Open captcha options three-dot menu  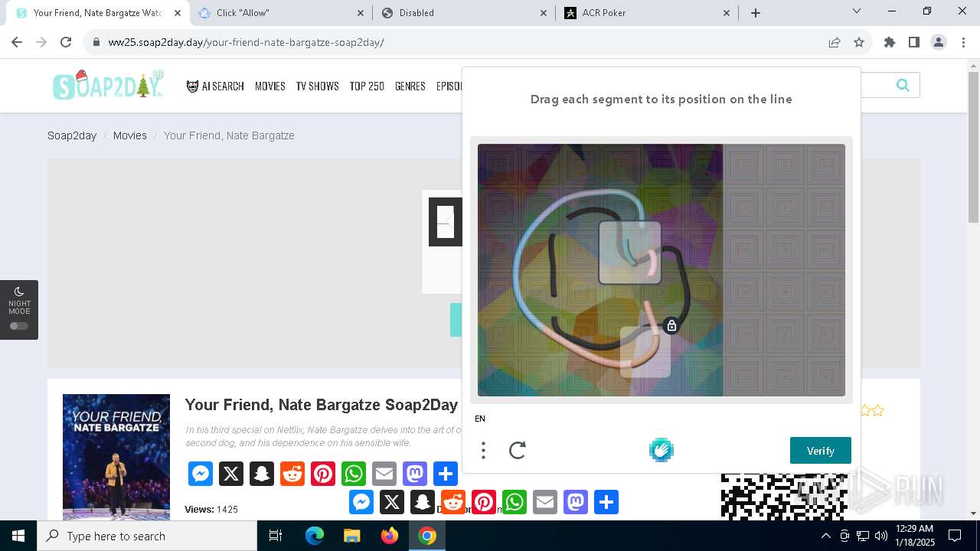click(x=483, y=450)
